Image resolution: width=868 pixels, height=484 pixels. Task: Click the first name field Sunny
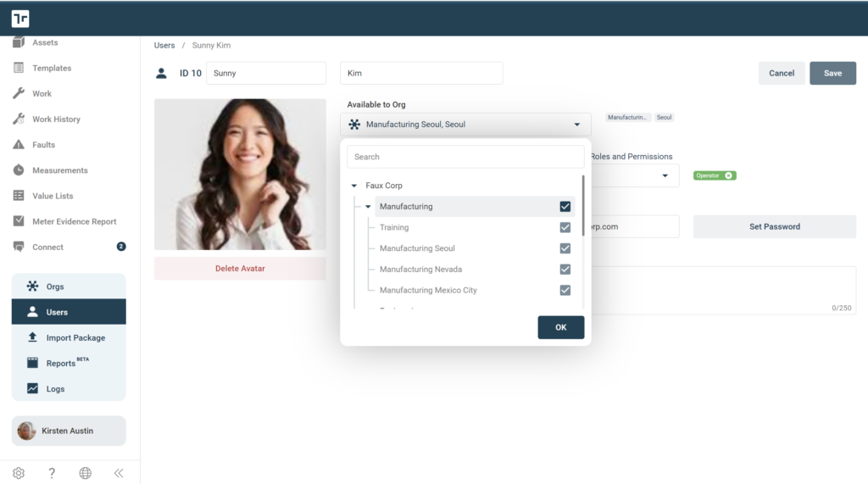(266, 73)
